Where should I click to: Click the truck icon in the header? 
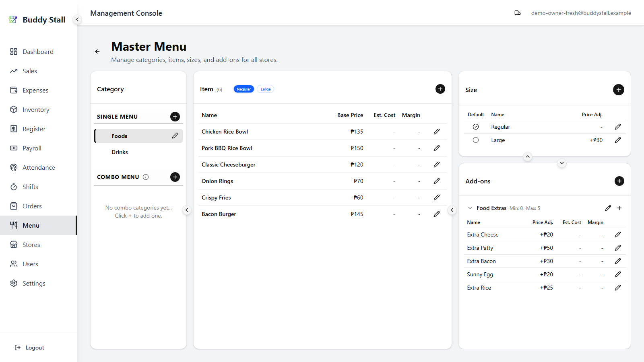coord(518,13)
